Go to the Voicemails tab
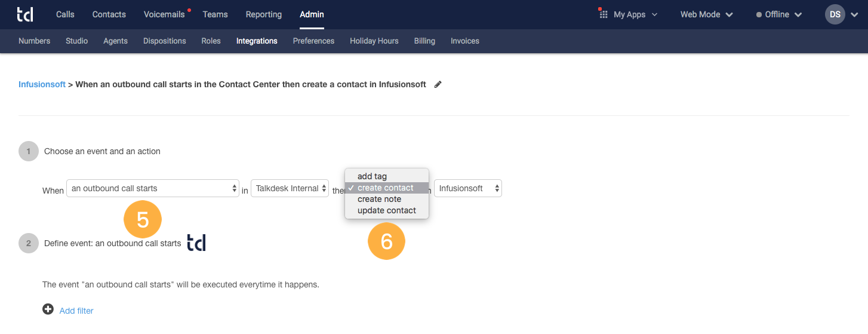868x334 pixels. click(164, 14)
